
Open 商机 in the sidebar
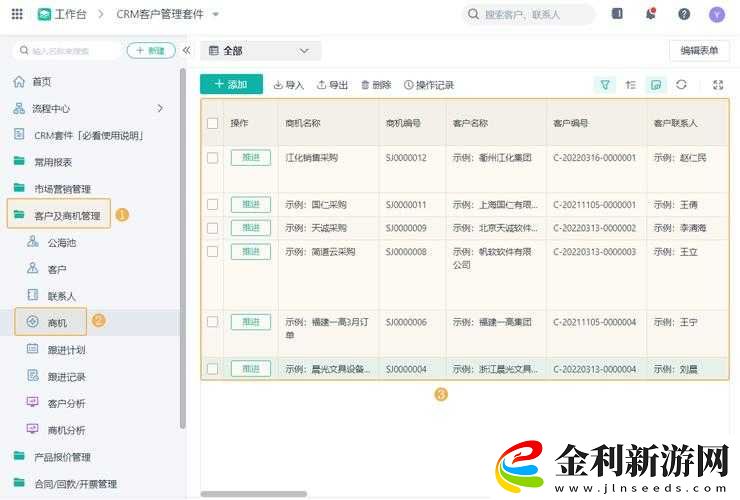57,322
